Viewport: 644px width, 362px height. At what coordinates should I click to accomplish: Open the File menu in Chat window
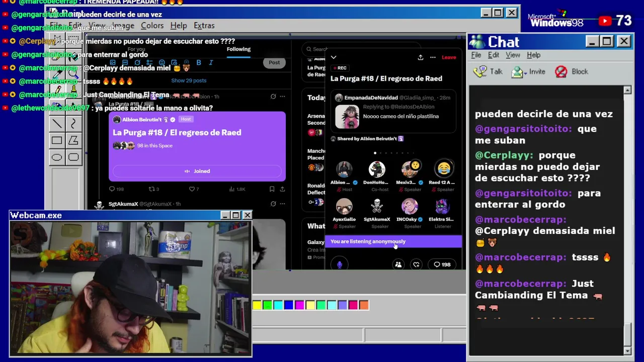476,55
